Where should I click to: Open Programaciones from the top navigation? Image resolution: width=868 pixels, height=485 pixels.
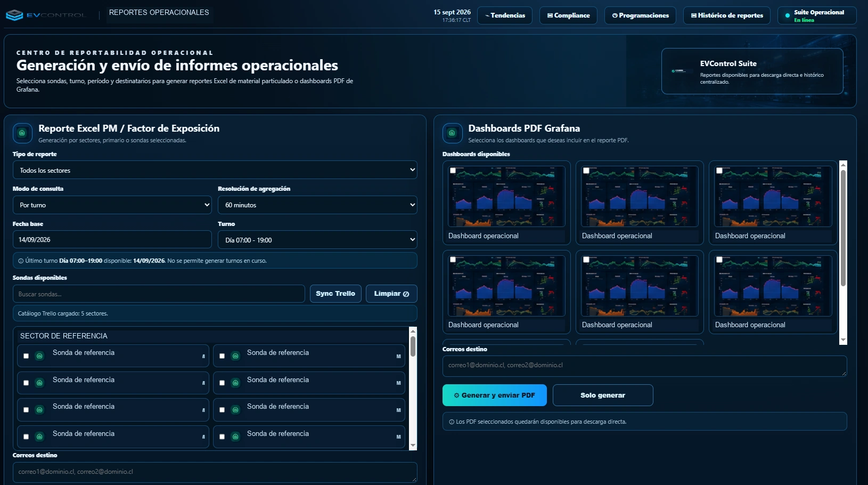coord(640,15)
